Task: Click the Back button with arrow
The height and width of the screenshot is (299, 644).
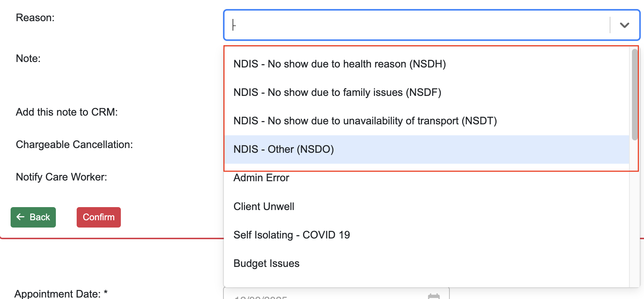Action: (x=33, y=217)
